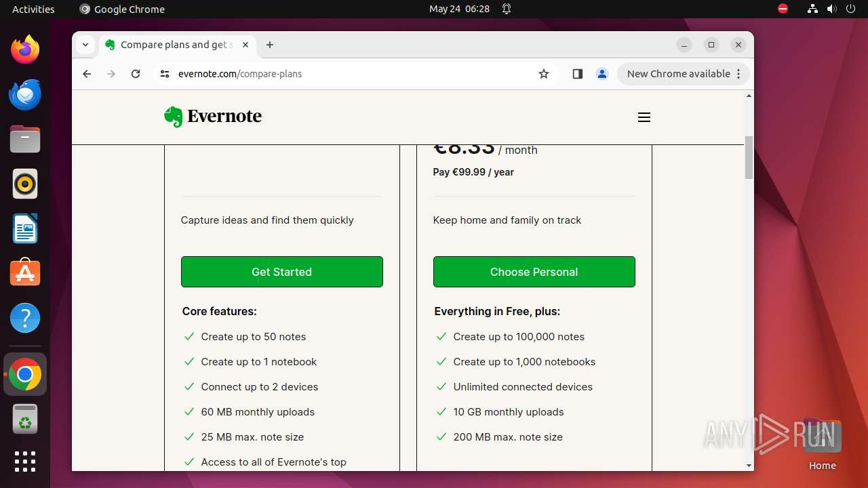The image size is (868, 488).
Task: Click 'Create up to 100,000 notes' text
Action: 519,337
